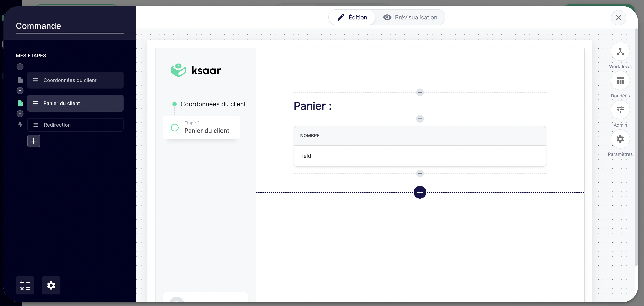Click MES ÉTAPES heading
The height and width of the screenshot is (306, 644).
point(31,55)
